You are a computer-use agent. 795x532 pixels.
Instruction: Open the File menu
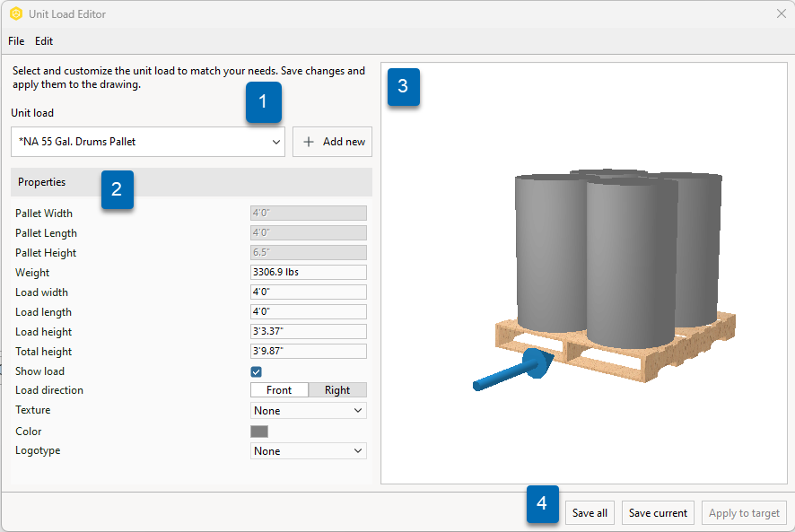[16, 41]
